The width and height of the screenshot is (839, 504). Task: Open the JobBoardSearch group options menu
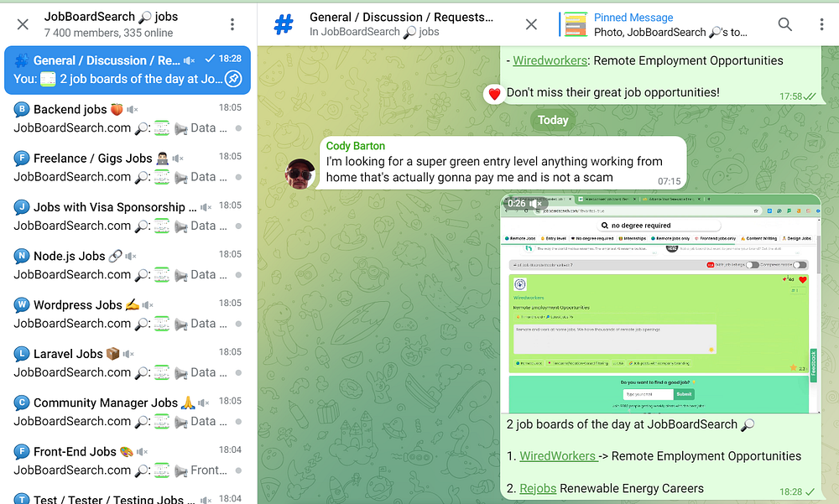pyautogui.click(x=232, y=24)
